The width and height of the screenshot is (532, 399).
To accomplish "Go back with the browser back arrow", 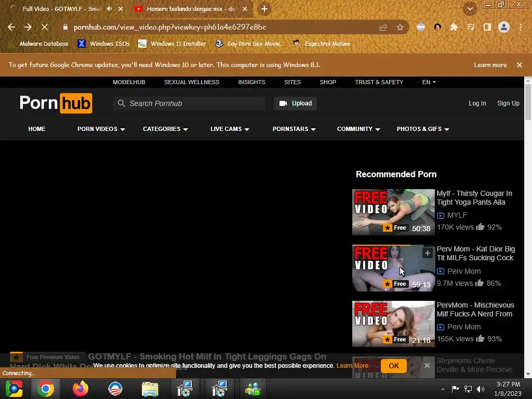I will 11,27.
